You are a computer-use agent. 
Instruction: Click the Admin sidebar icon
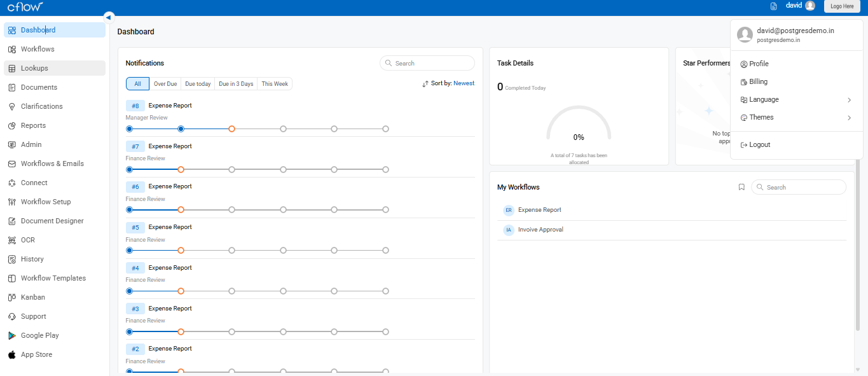click(x=12, y=144)
